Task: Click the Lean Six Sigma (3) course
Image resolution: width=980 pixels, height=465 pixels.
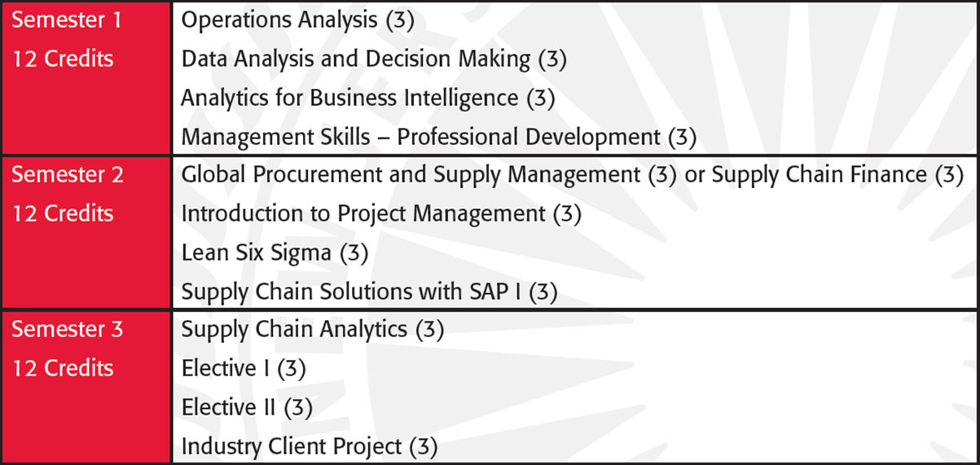Action: point(275,252)
